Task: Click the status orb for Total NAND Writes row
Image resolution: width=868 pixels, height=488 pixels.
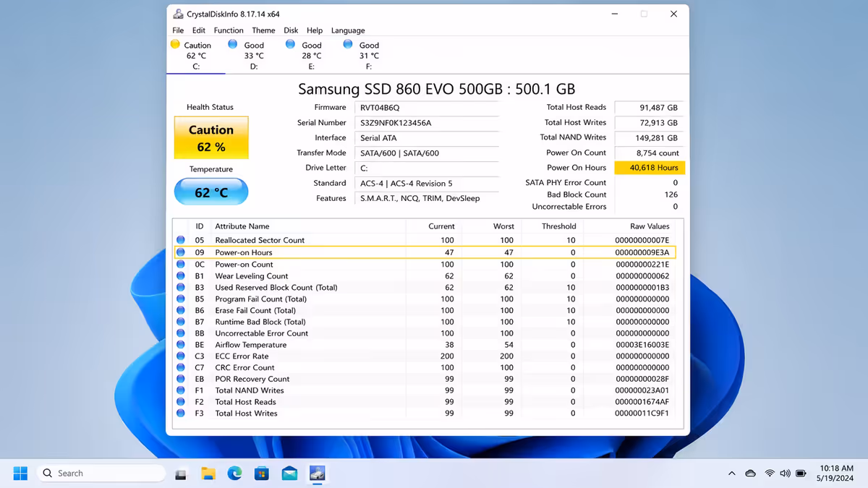Action: 181,390
